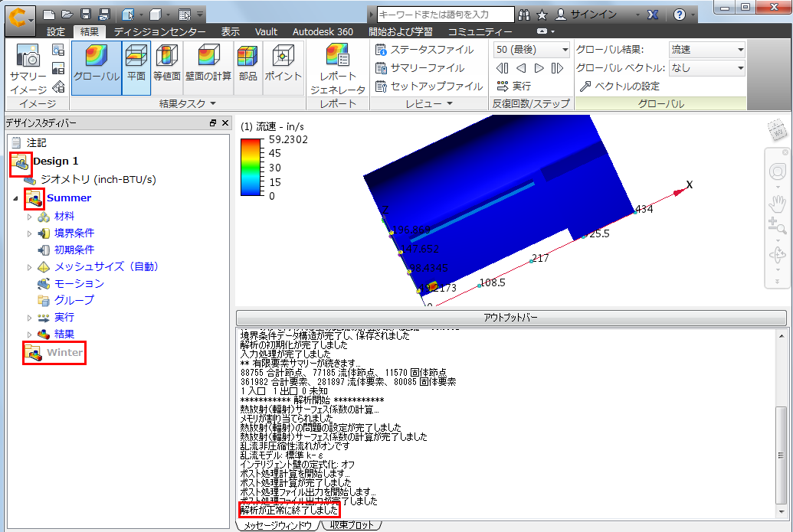Select the Points (ポイント) results task

[283, 68]
